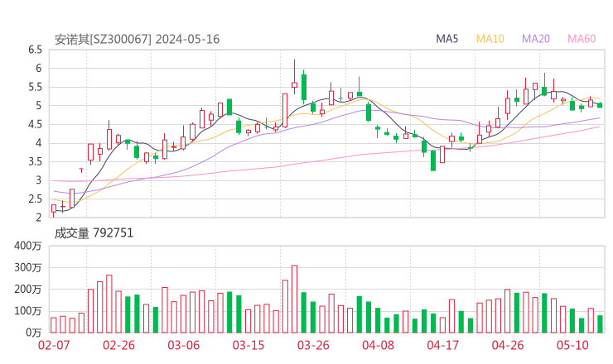Click the tallest red volume bar above 300万
The height and width of the screenshot is (364, 613).
pyautogui.click(x=294, y=299)
